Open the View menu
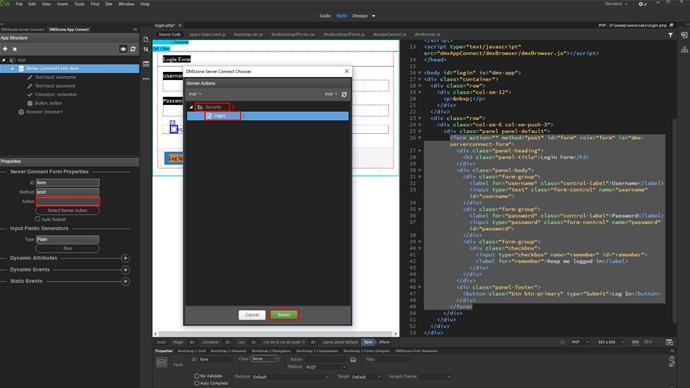Image resolution: width=690 pixels, height=388 pixels. pyautogui.click(x=46, y=4)
